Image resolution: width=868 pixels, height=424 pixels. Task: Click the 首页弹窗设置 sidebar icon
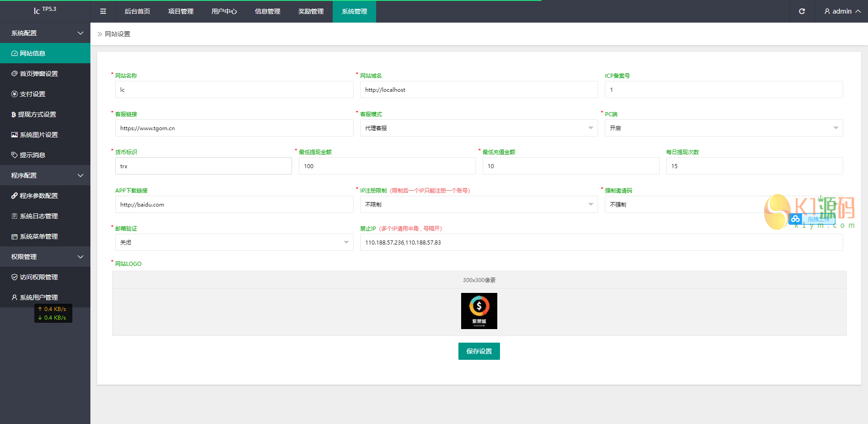click(14, 74)
